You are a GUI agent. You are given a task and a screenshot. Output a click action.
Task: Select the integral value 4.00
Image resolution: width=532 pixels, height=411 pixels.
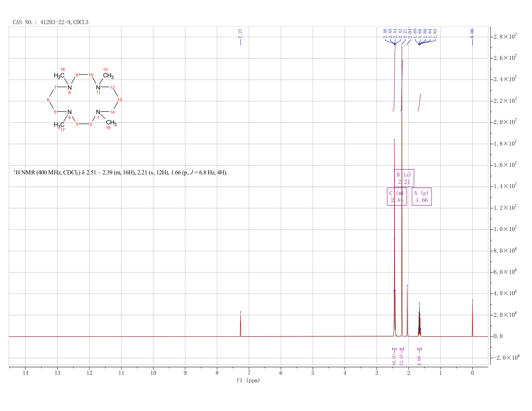click(x=419, y=360)
